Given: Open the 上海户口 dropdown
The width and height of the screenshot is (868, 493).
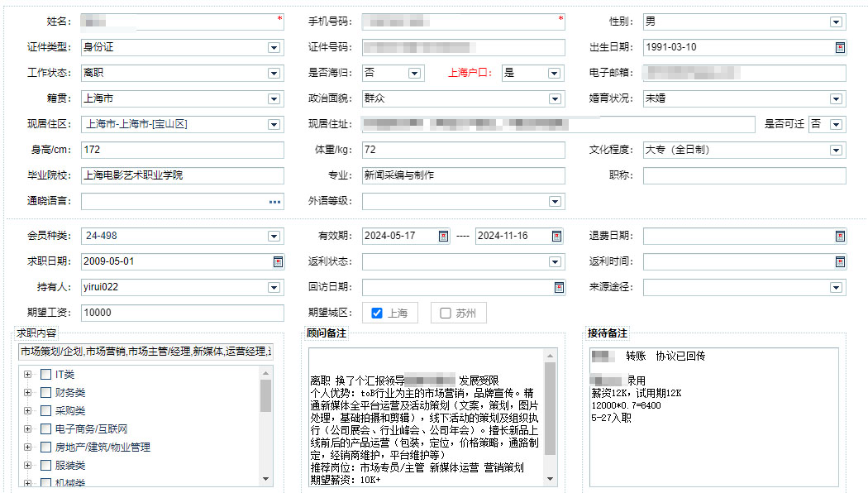Looking at the screenshot, I should point(554,73).
